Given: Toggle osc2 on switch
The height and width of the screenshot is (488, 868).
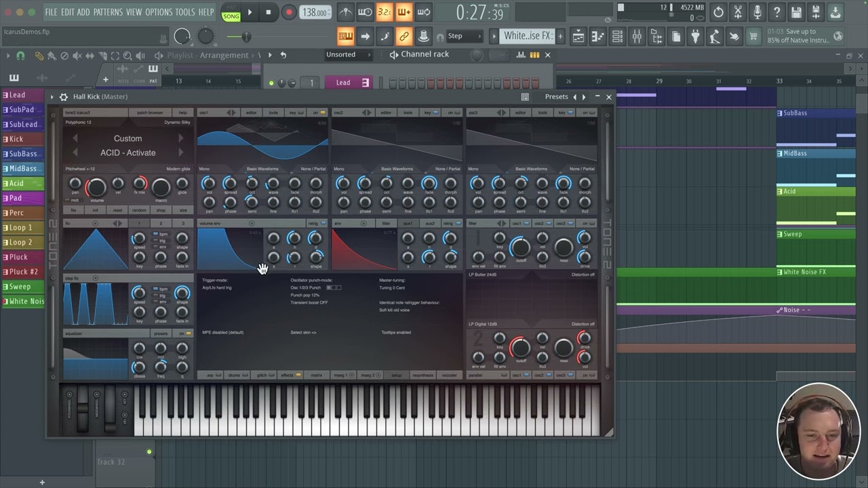Looking at the screenshot, I should (453, 113).
